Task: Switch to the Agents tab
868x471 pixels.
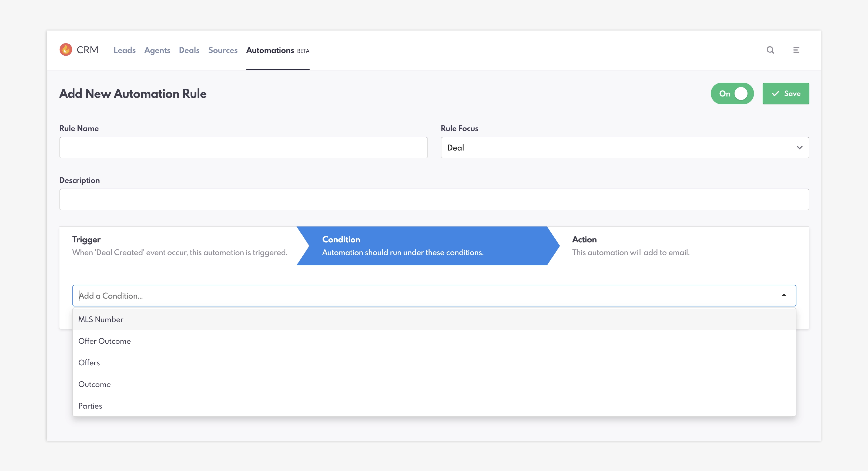Action: point(157,50)
